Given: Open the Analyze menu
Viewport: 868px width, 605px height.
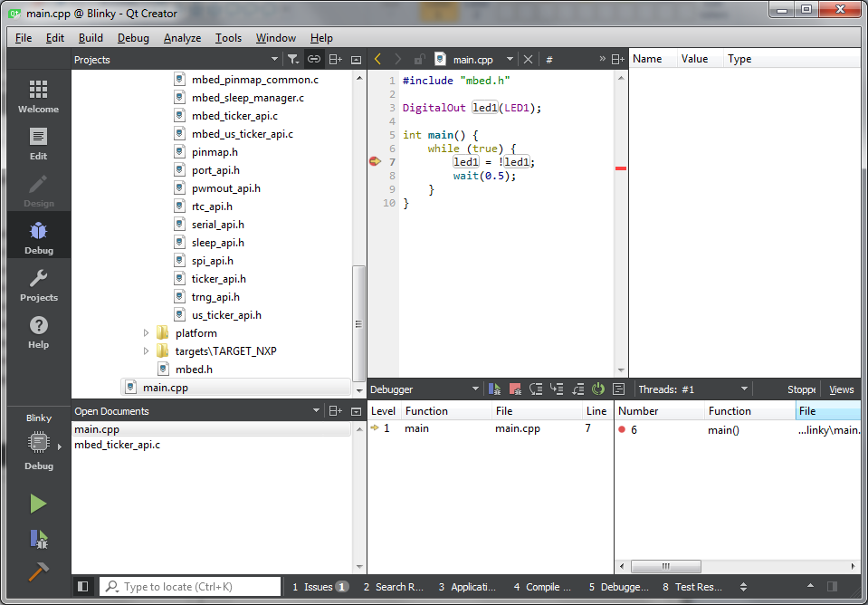Looking at the screenshot, I should tap(182, 38).
